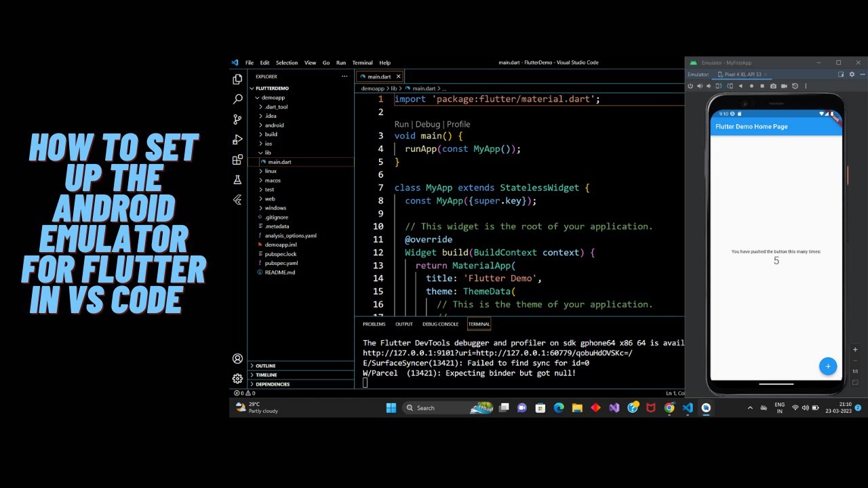This screenshot has width=868, height=488.
Task: Click the Run code lens above main
Action: coord(402,124)
